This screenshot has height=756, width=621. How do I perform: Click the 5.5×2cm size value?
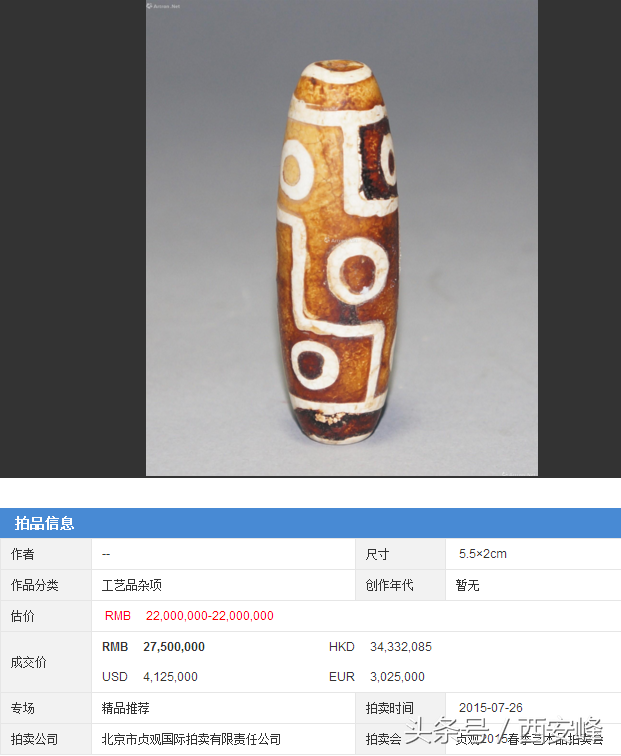[x=482, y=554]
